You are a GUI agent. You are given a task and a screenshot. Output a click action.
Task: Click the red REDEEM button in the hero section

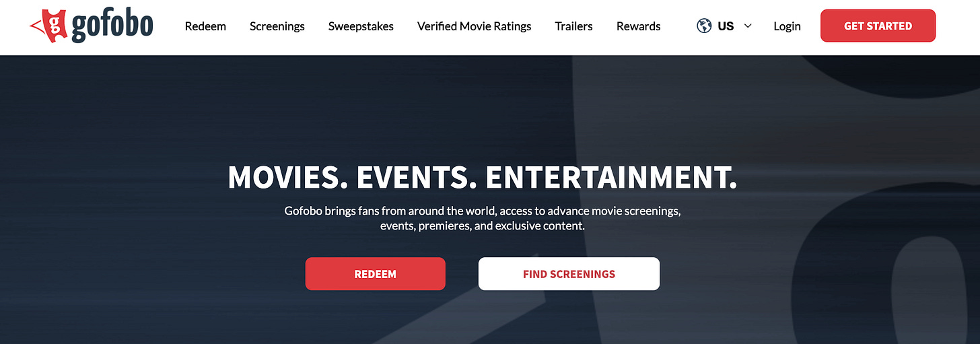(375, 274)
